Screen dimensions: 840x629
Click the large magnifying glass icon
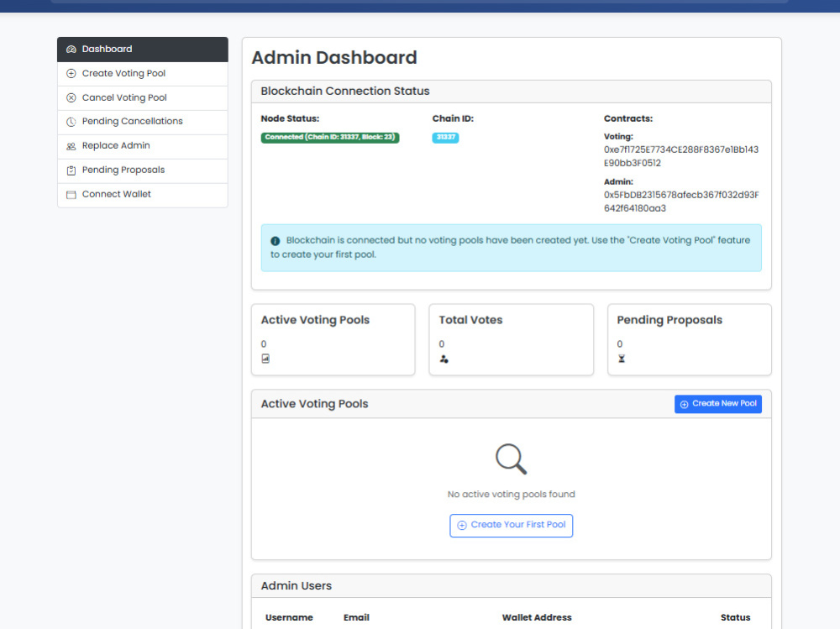coord(511,459)
